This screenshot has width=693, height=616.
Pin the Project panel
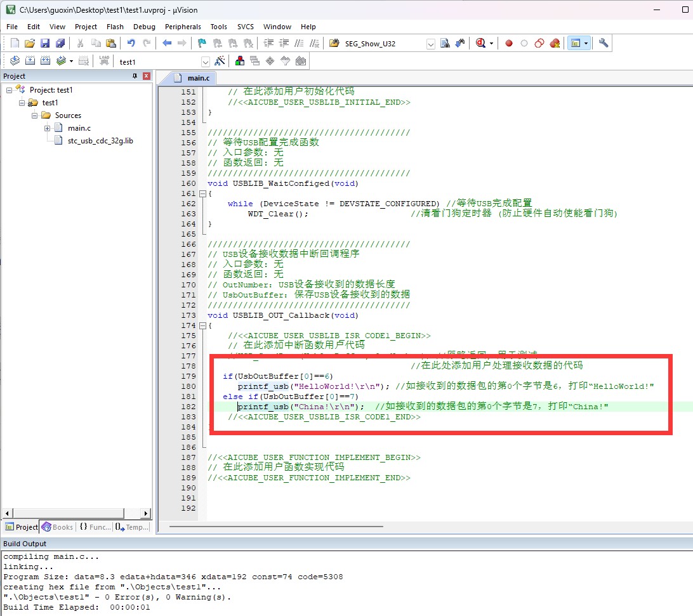[135, 76]
